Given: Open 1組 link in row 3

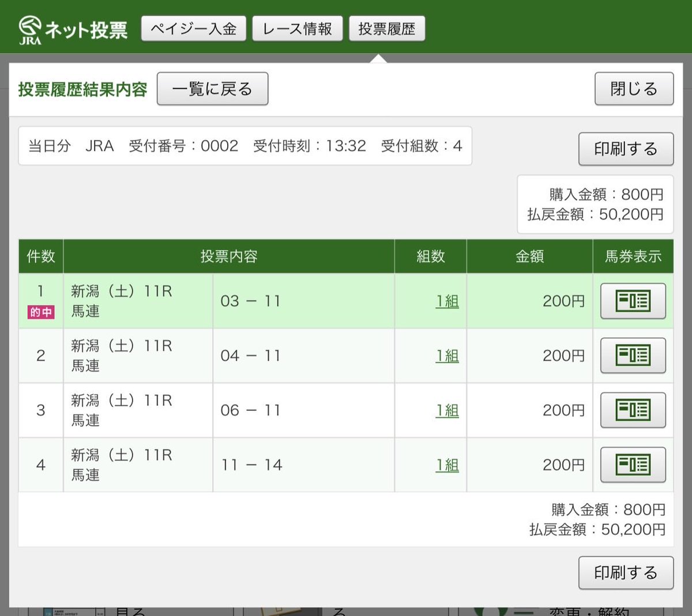Looking at the screenshot, I should point(447,410).
